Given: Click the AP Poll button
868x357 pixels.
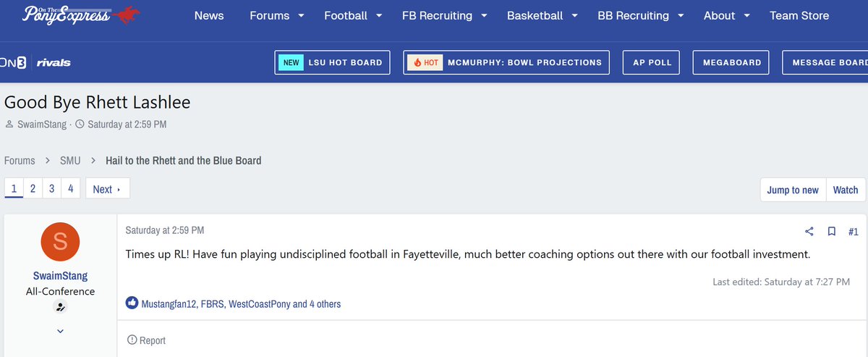Looking at the screenshot, I should (652, 62).
